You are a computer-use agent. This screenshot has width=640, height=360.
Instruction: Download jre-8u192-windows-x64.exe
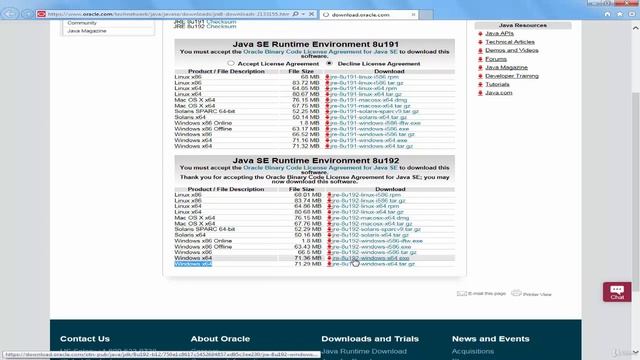371,258
